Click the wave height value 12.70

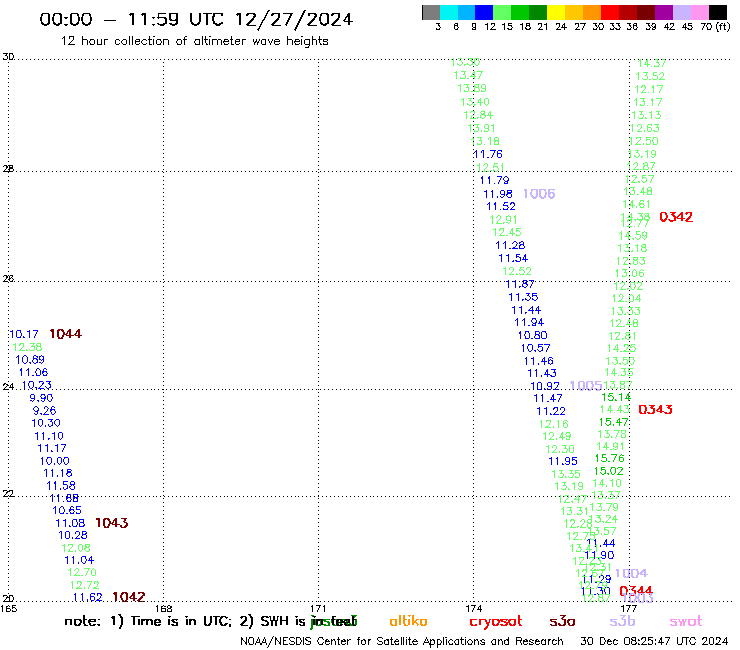82,573
